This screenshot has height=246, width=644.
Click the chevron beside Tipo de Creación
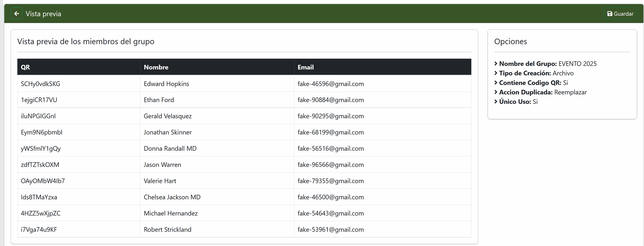[x=496, y=73]
